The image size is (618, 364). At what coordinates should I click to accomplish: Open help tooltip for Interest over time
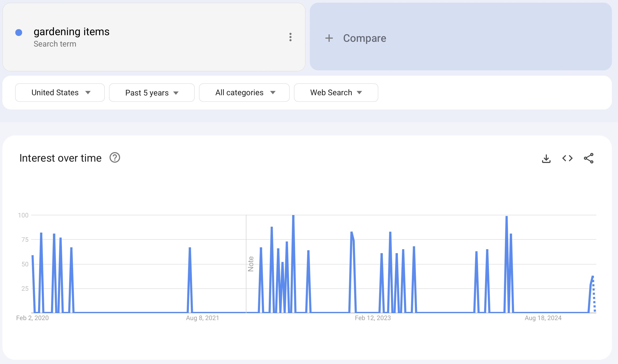coord(115,158)
